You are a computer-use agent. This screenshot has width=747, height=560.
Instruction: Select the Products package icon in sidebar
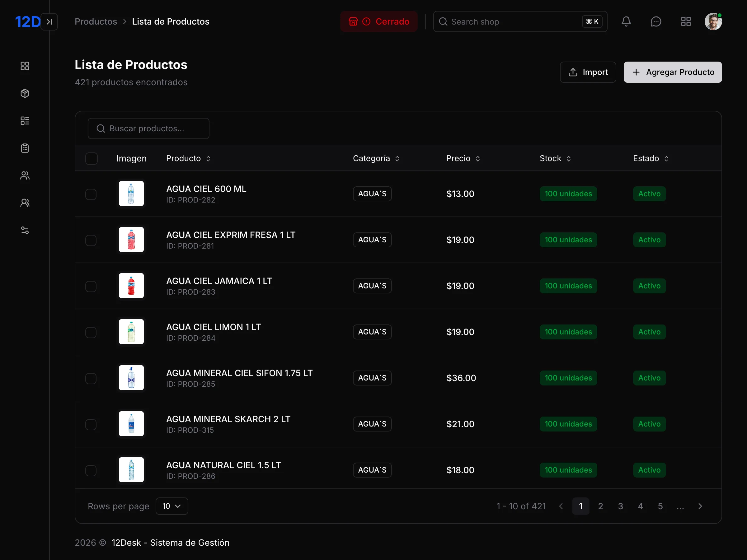pyautogui.click(x=25, y=94)
